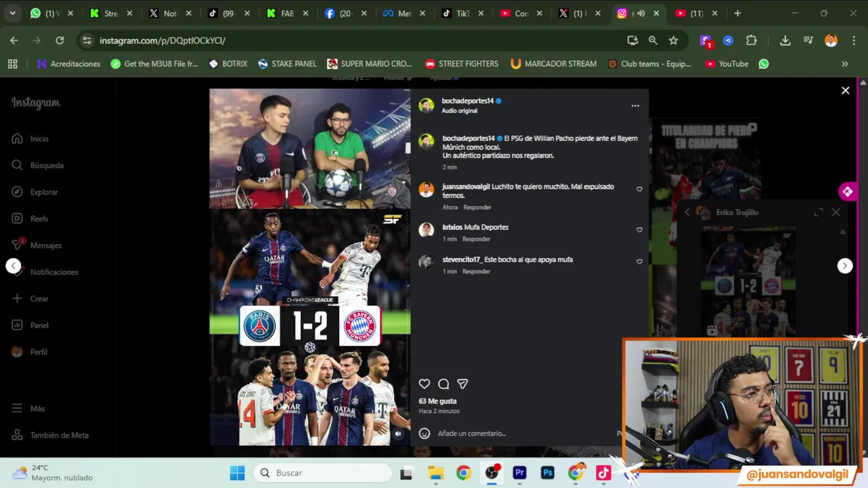Open post options three-dot menu
The width and height of the screenshot is (868, 488).
(635, 106)
